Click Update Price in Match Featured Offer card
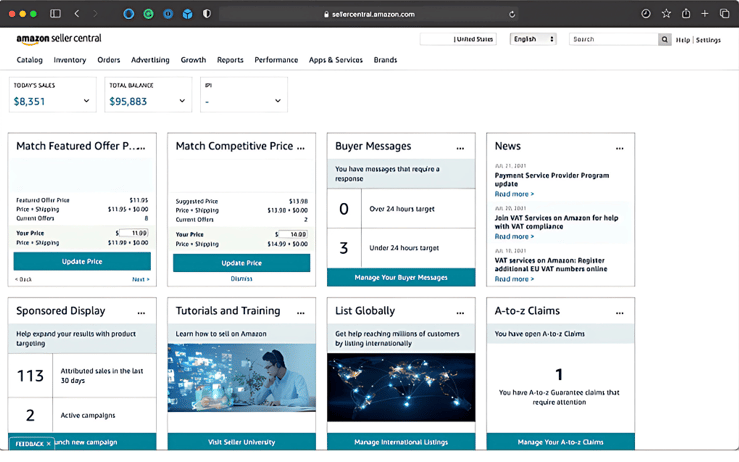 point(82,262)
